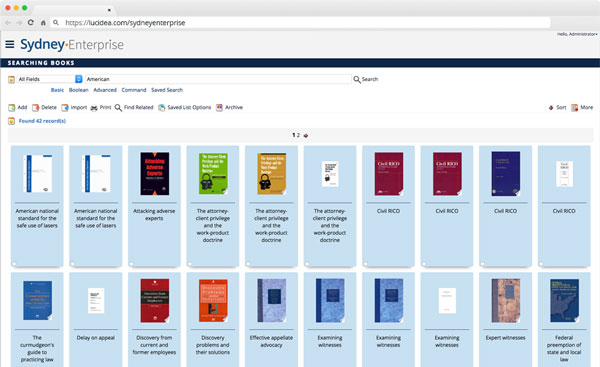
Task: Open Saved List Options
Action: (185, 108)
